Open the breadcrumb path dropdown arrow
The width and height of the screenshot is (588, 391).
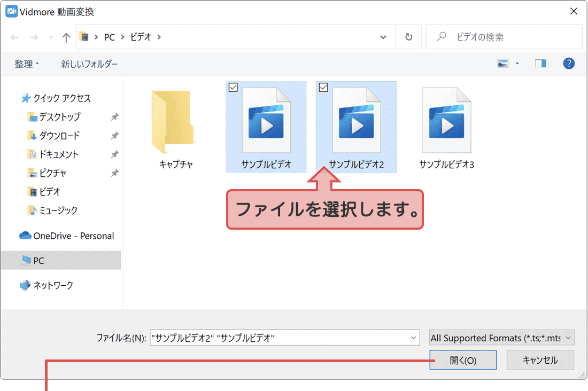(383, 36)
